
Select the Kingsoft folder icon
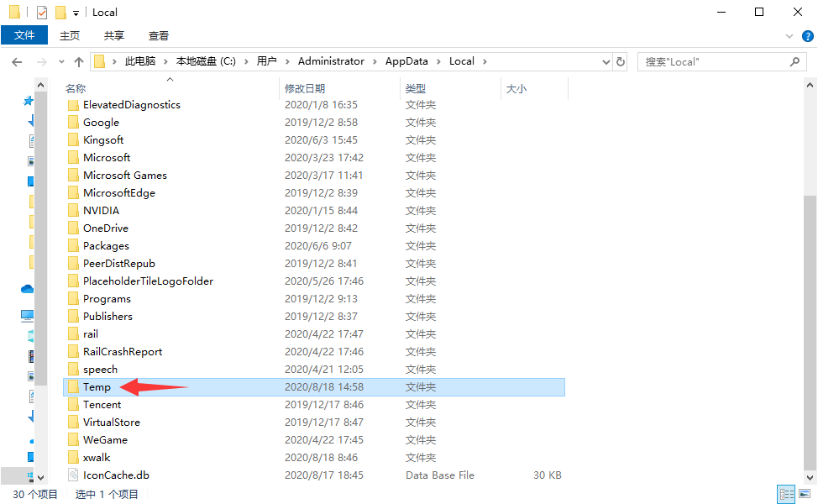tap(74, 140)
